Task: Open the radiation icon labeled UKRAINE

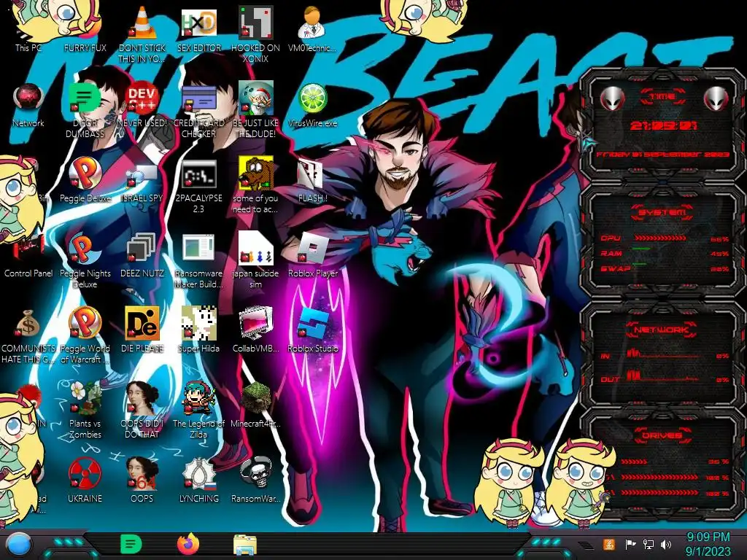Action: click(x=85, y=481)
